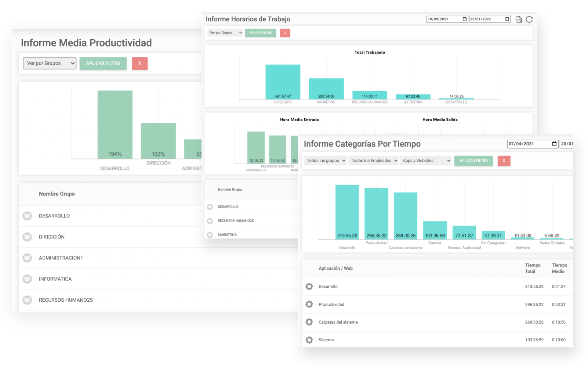Click 313:55:28 total time cell for Desarrollo

[x=534, y=287]
